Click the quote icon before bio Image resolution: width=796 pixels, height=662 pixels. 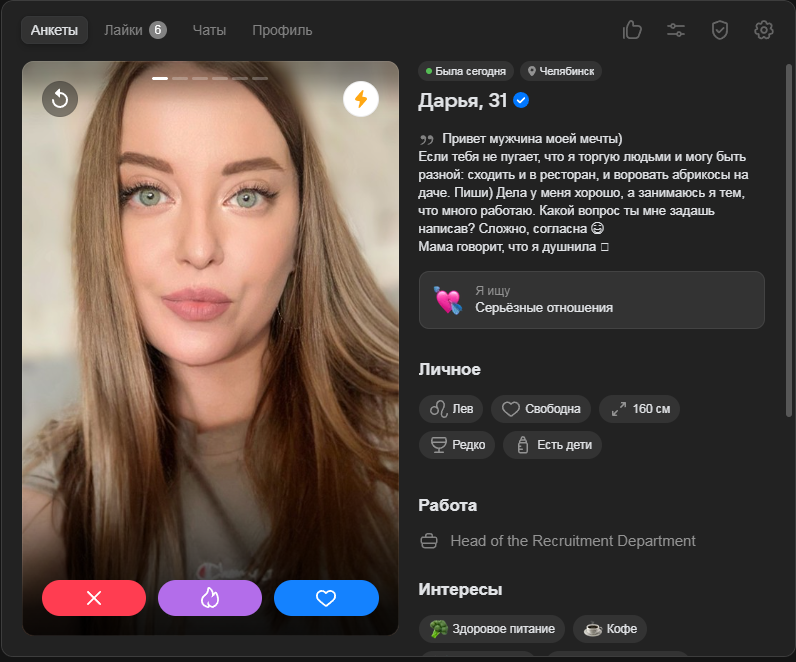(426, 140)
